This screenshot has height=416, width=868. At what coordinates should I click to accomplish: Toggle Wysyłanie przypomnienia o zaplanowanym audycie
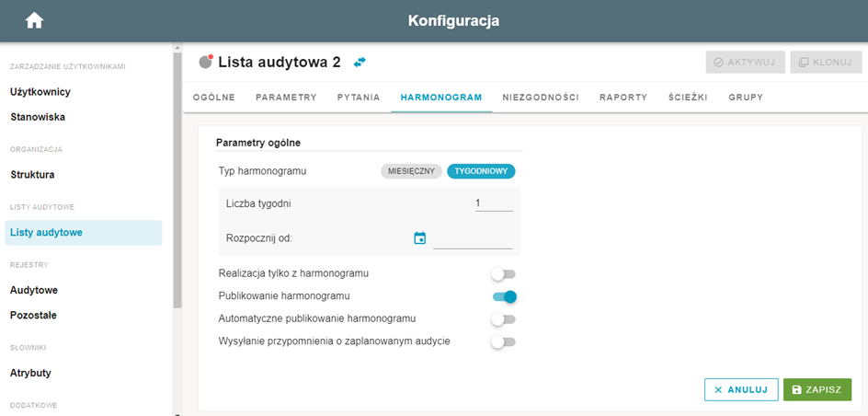(504, 342)
